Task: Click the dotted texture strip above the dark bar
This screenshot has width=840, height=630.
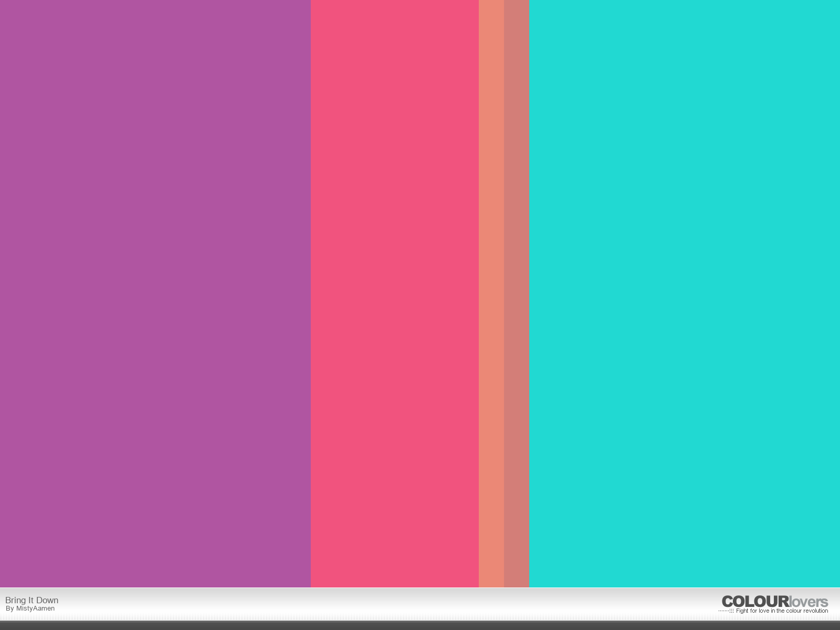Action: pos(420,617)
